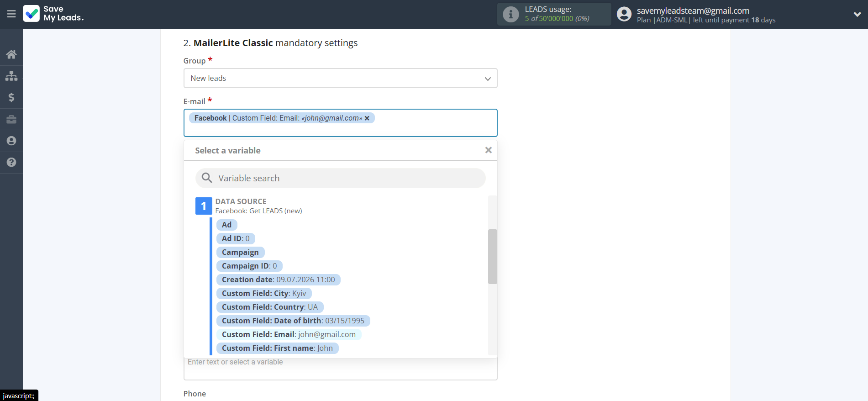Select the Ad variable
868x401 pixels.
coord(227,225)
